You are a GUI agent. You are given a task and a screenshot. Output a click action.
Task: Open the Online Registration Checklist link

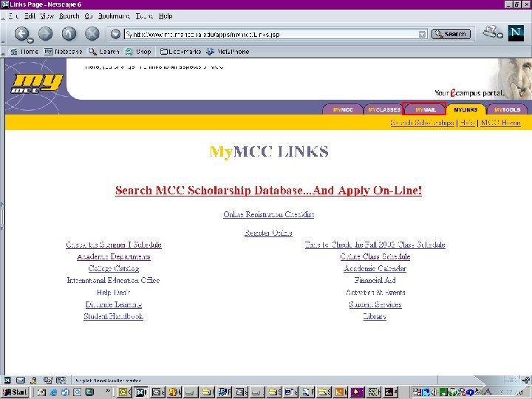tap(269, 214)
